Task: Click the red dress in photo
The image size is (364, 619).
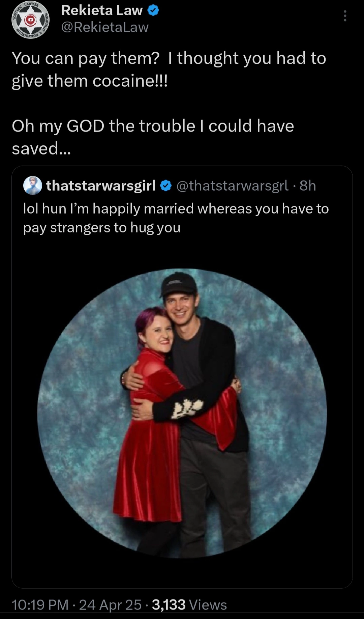Action: 152,455
